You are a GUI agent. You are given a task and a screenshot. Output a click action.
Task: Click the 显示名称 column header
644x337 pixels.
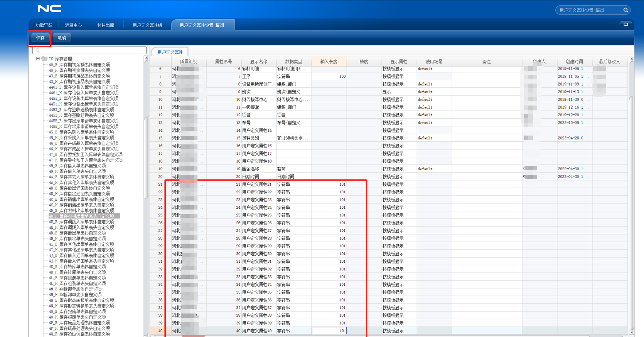(258, 62)
